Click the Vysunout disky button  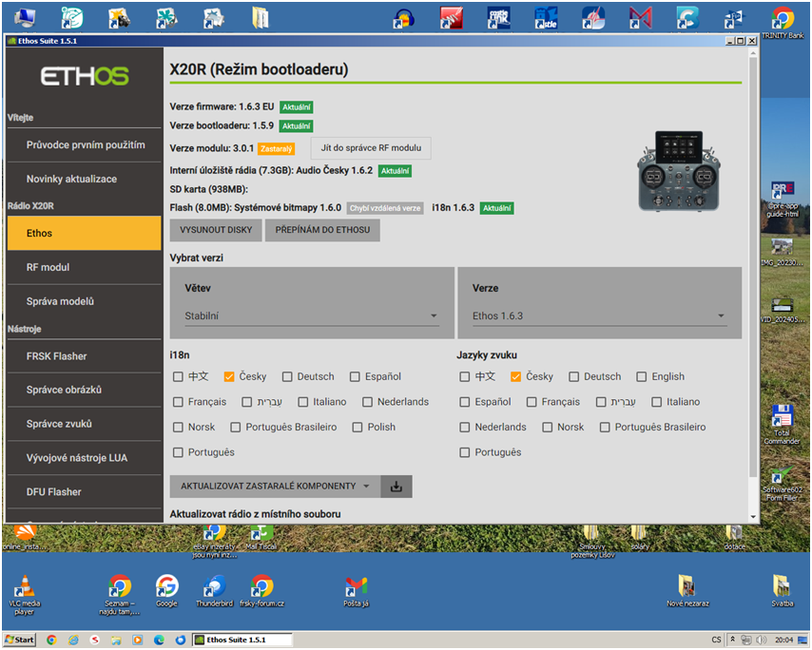click(216, 230)
